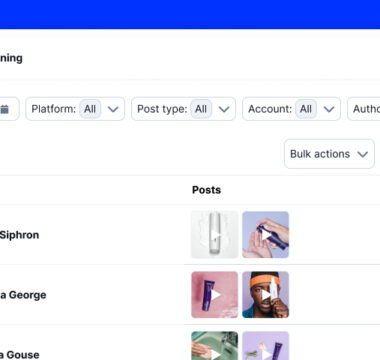Click the Posts column header

coord(206,190)
